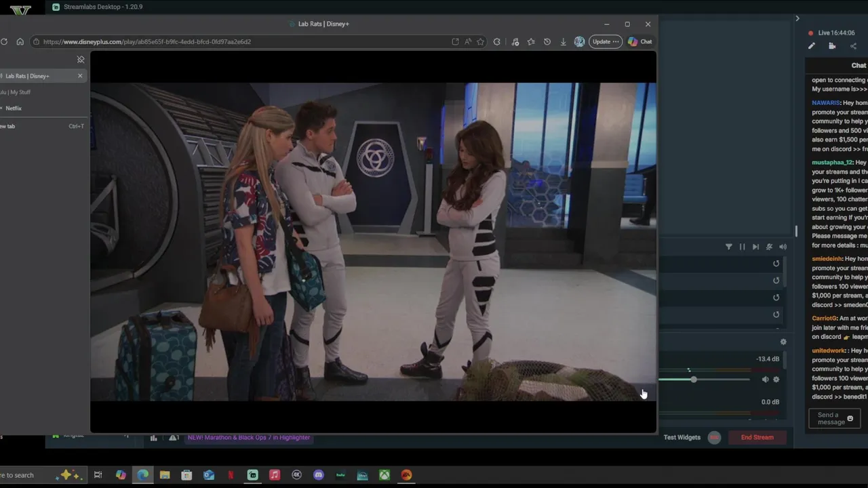Image resolution: width=868 pixels, height=488 pixels.
Task: Open Discord from taskbar
Action: [x=319, y=475]
